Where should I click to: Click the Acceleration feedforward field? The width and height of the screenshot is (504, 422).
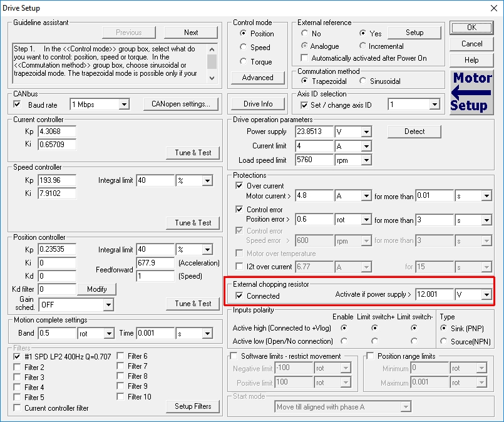coord(155,263)
